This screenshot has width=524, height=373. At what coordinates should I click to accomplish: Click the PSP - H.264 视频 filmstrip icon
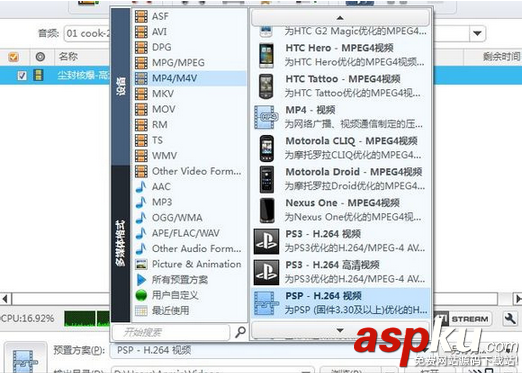(x=266, y=303)
